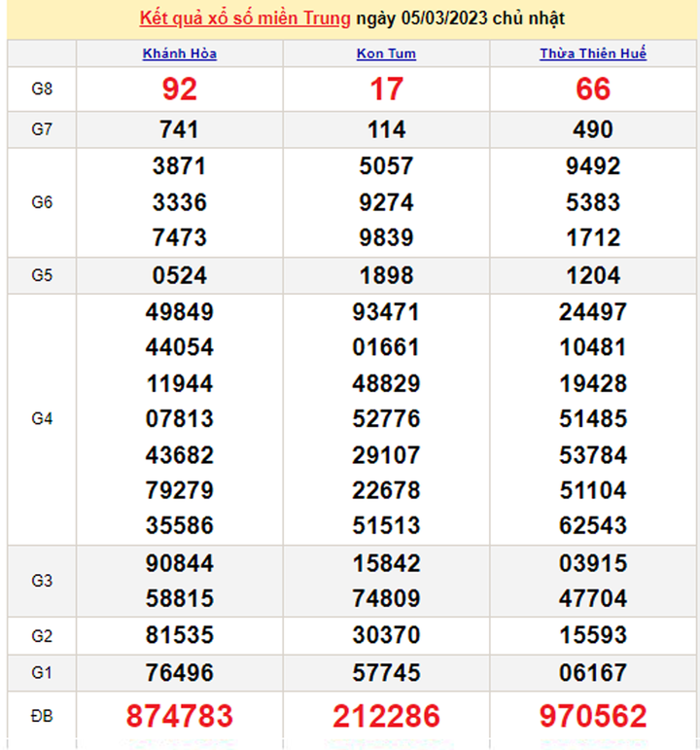The width and height of the screenshot is (700, 750).
Task: Select the red G8 number 17
Action: (x=386, y=89)
